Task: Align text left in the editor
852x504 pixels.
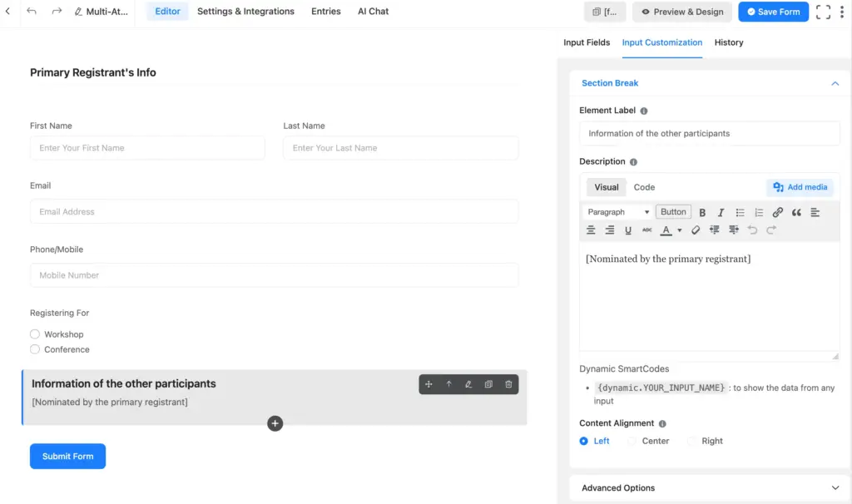Action: [815, 212]
